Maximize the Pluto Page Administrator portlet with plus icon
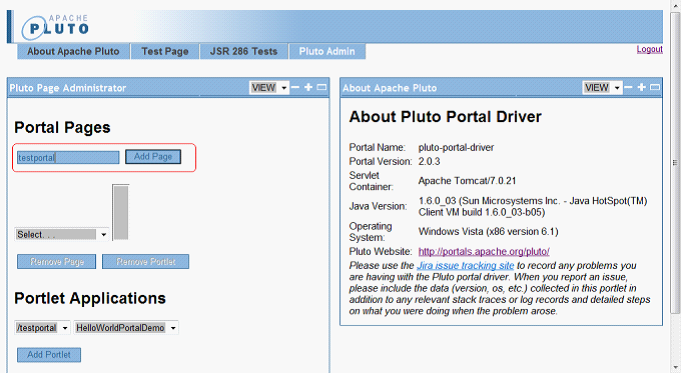This screenshot has height=373, width=681. (308, 87)
